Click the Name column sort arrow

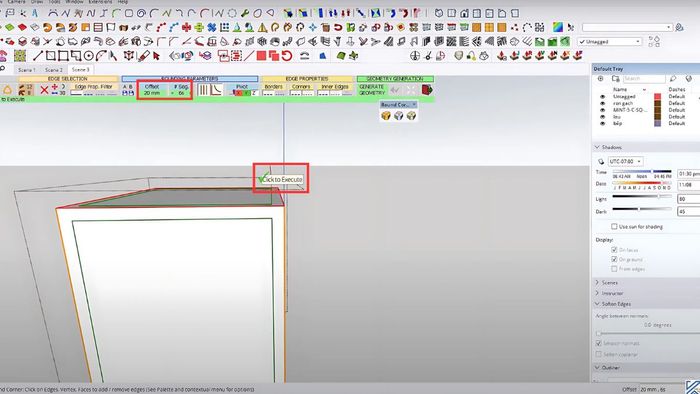[x=644, y=90]
